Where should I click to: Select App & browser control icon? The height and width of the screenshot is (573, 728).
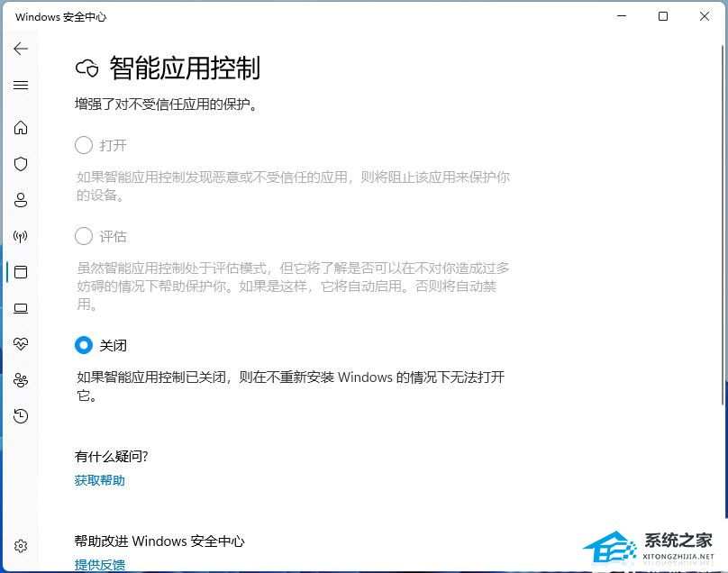point(21,272)
